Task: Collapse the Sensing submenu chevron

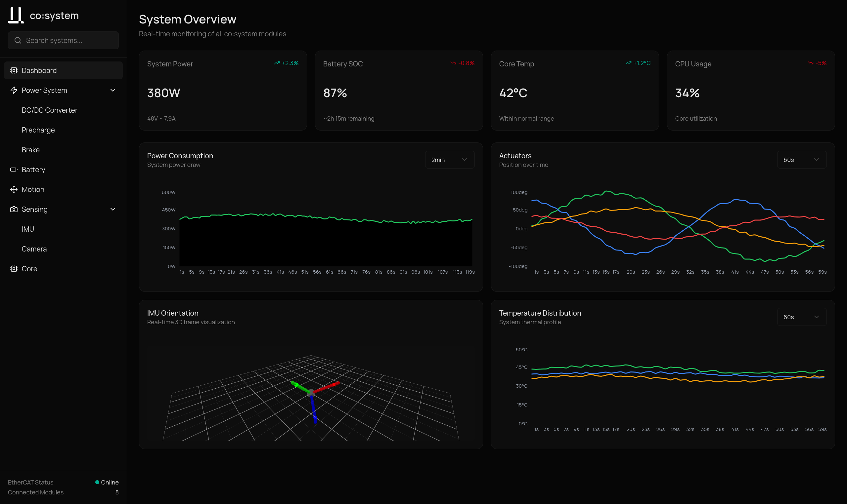Action: point(113,209)
